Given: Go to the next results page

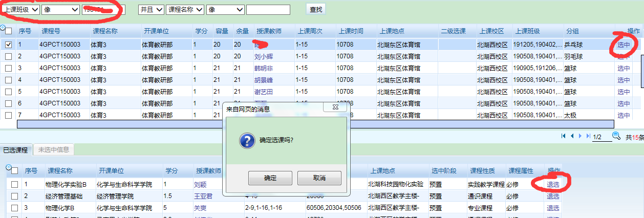Looking at the screenshot, I should pyautogui.click(x=580, y=136).
